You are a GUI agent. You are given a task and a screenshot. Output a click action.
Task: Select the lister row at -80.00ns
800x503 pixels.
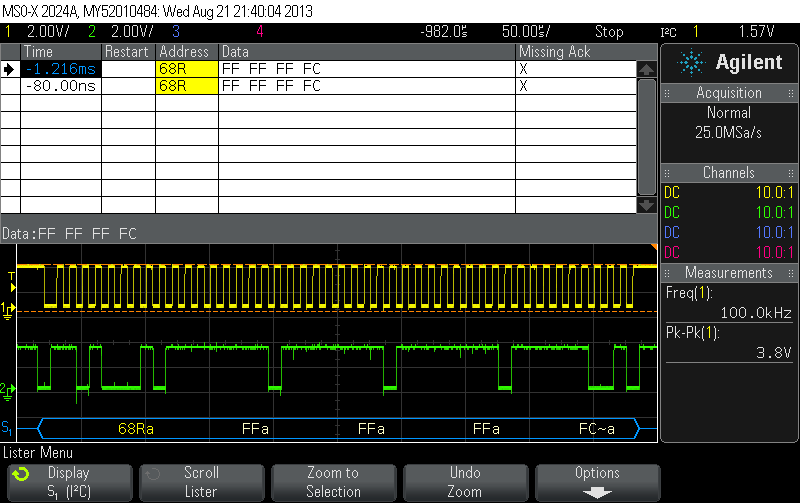point(318,86)
